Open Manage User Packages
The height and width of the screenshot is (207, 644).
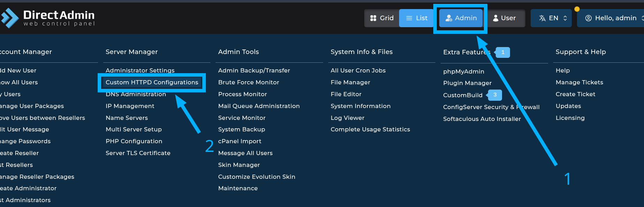(32, 106)
